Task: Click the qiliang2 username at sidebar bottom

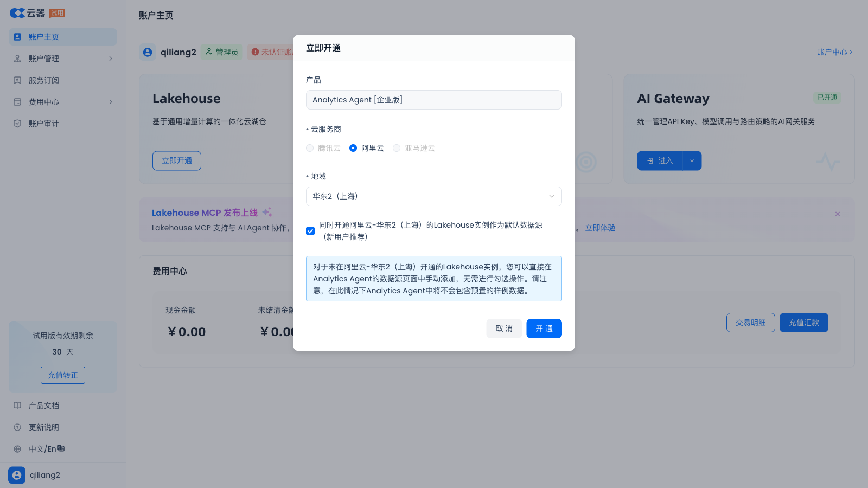Action: (45, 475)
